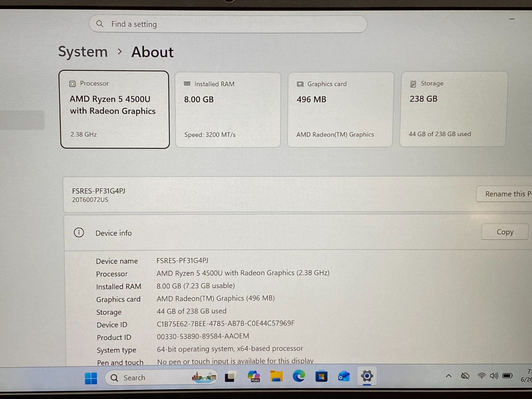Copy the device info
This screenshot has width=532, height=399.
click(x=505, y=232)
